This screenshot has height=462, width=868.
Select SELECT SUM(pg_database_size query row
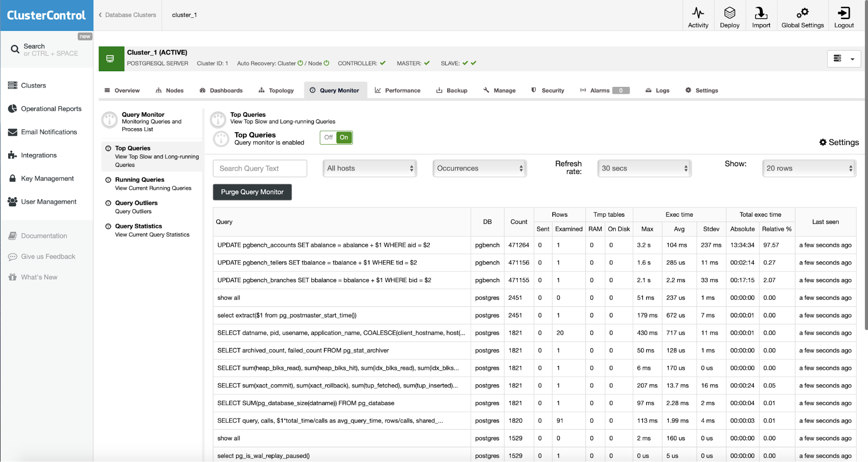534,403
